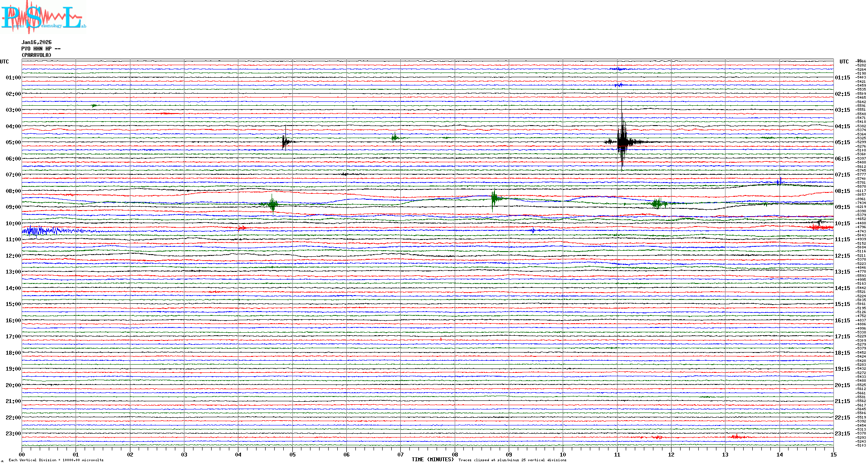Click the 05:00 UTC time label on left
Screen dimensions: 868x466
click(13, 142)
